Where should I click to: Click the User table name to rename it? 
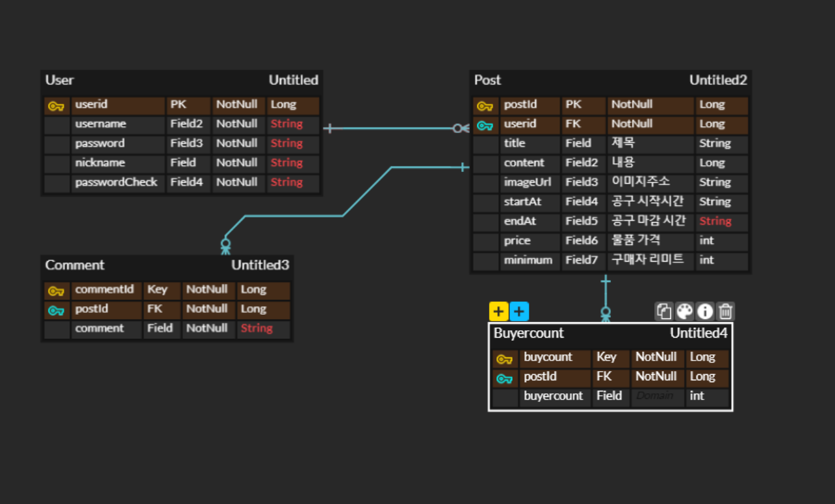(59, 80)
